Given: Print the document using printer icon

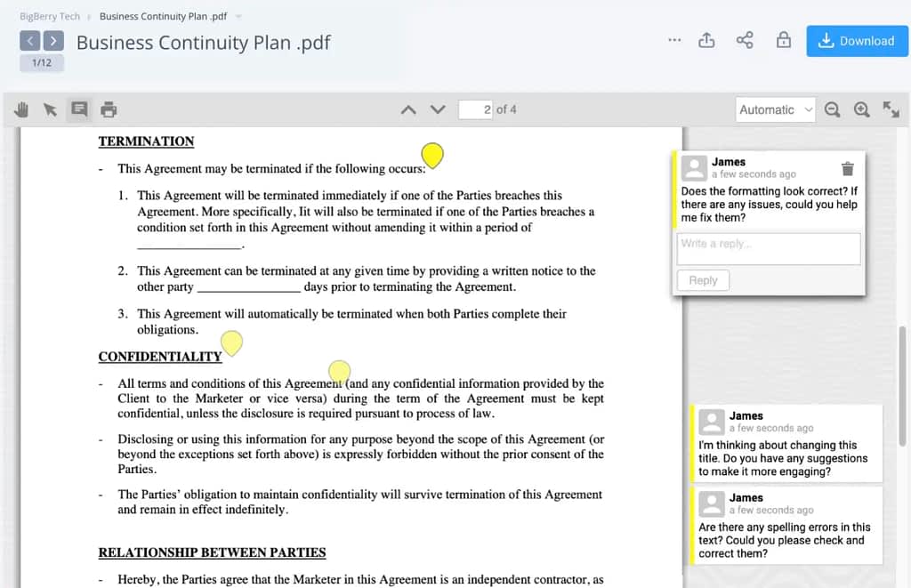Looking at the screenshot, I should (x=109, y=109).
